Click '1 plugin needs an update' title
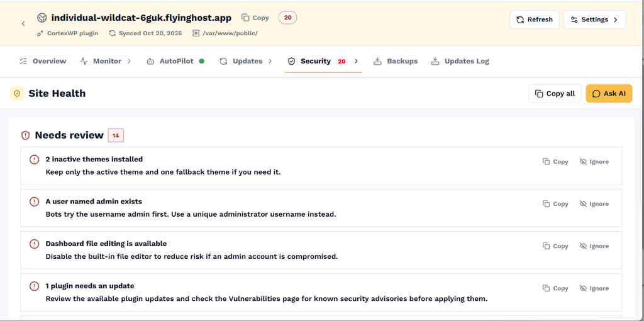 (89, 286)
